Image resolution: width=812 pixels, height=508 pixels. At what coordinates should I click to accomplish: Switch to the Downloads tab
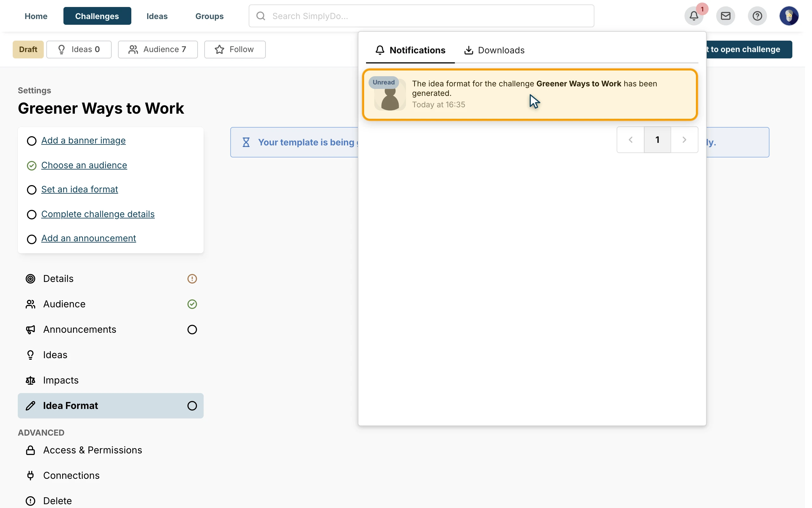point(494,50)
